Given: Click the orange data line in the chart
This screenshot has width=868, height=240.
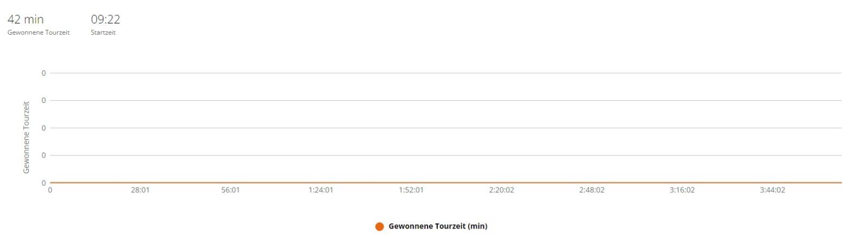Looking at the screenshot, I should pyautogui.click(x=445, y=183).
